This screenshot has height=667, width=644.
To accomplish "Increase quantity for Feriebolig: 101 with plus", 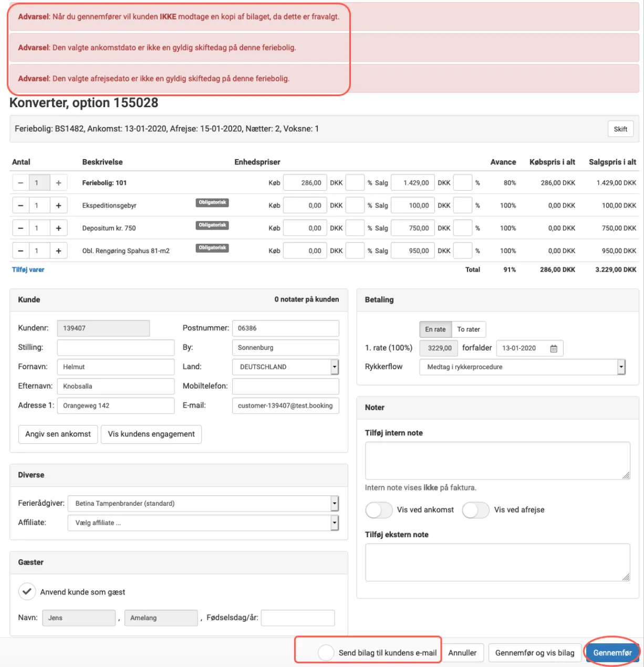I will coord(58,183).
